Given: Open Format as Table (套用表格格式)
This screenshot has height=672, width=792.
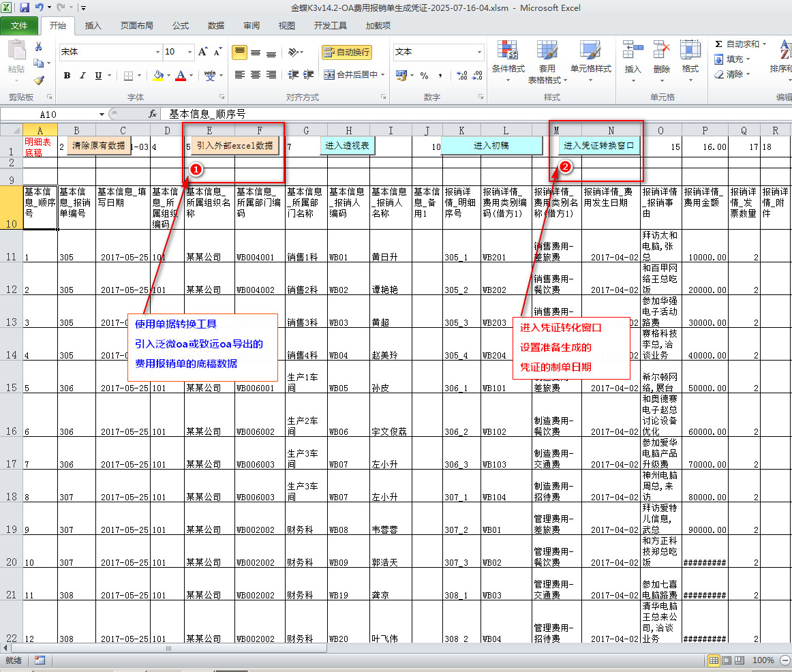Looking at the screenshot, I should [547, 61].
